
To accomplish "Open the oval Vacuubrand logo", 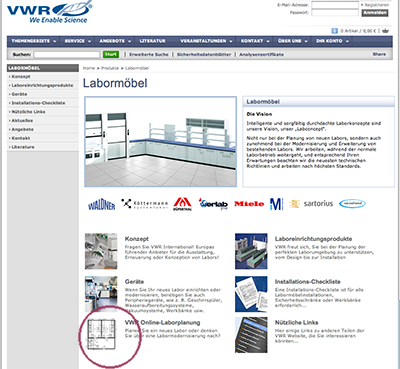I will 352,203.
